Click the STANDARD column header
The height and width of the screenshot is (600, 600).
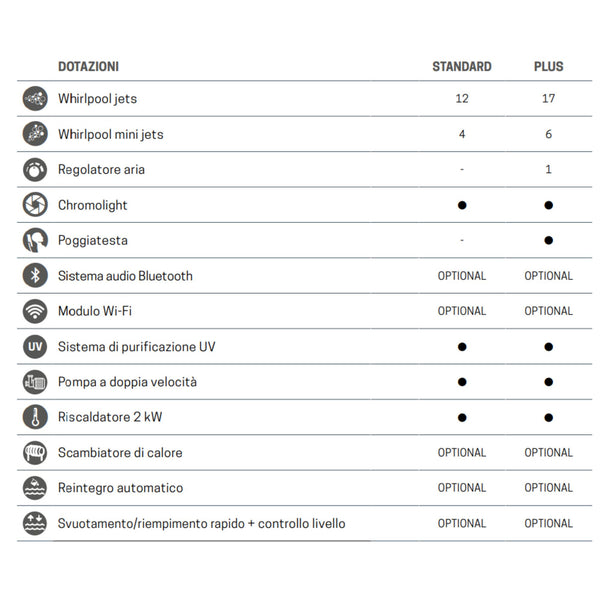tap(462, 67)
